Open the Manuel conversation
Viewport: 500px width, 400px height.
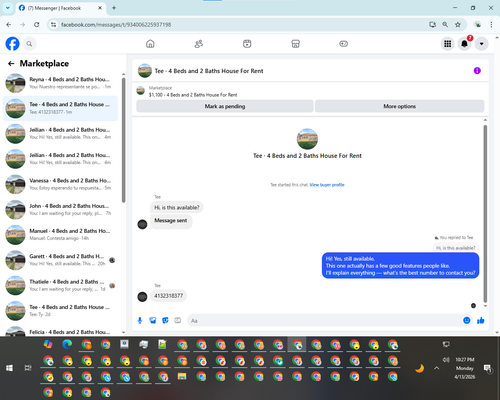point(60,235)
